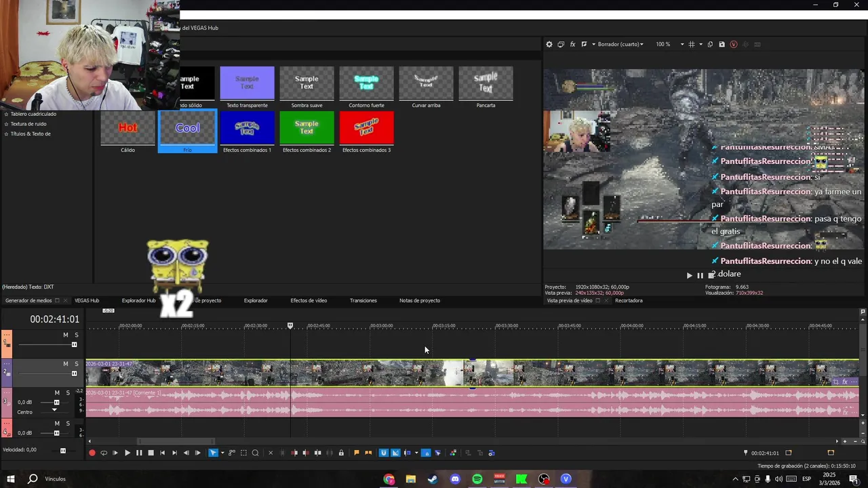The height and width of the screenshot is (488, 868).
Task: Click the timeline playhead marker at 02:41
Action: click(290, 325)
